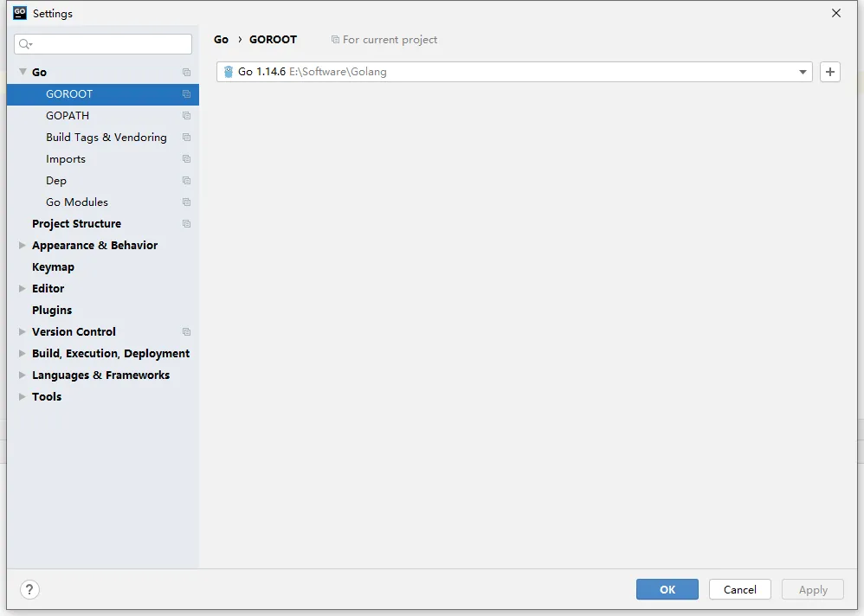864x616 pixels.
Task: Click project-level icon beside GOPATH
Action: click(x=186, y=116)
